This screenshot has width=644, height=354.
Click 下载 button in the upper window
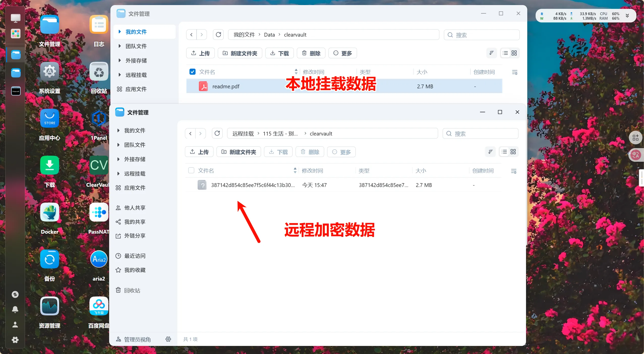click(x=279, y=53)
